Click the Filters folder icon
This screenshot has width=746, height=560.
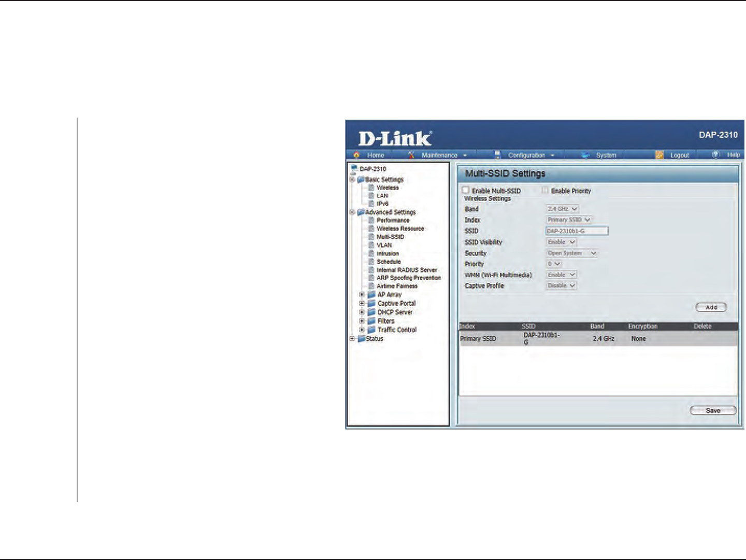[371, 321]
